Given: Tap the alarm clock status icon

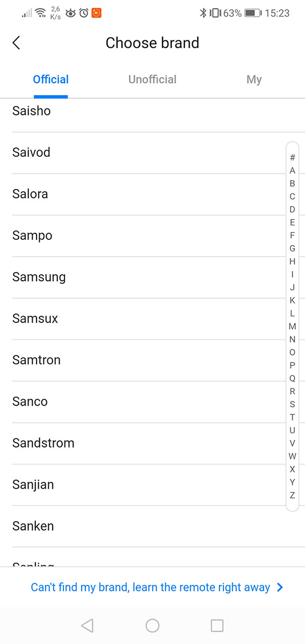Looking at the screenshot, I should tap(84, 13).
